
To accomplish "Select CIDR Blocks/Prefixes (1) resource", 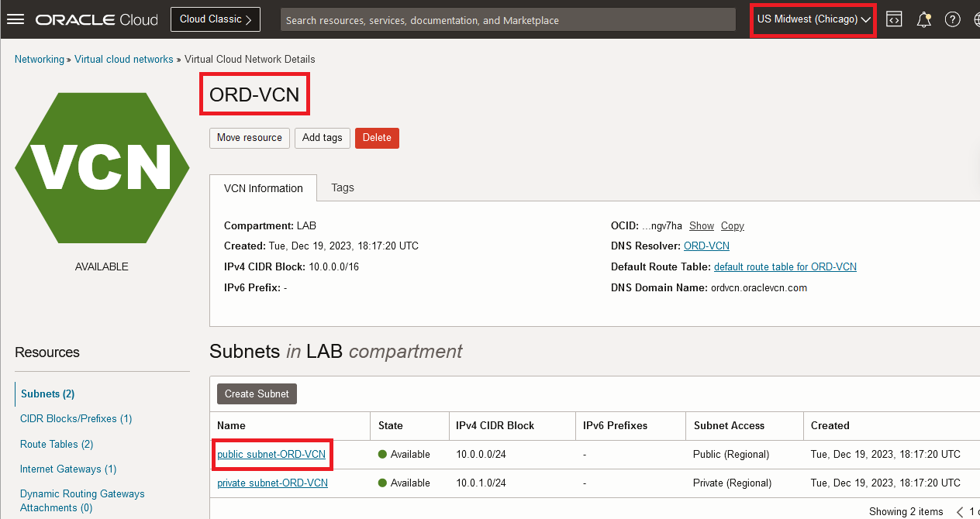I will 76,418.
